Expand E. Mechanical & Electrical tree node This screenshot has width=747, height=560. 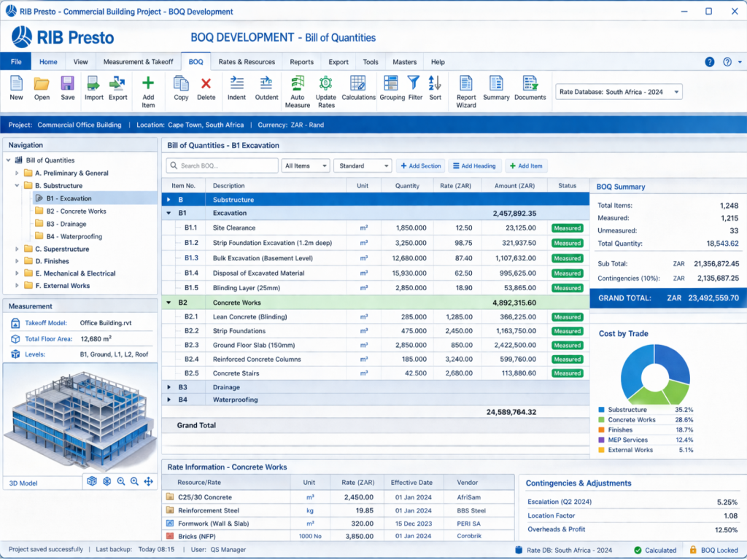click(x=18, y=273)
